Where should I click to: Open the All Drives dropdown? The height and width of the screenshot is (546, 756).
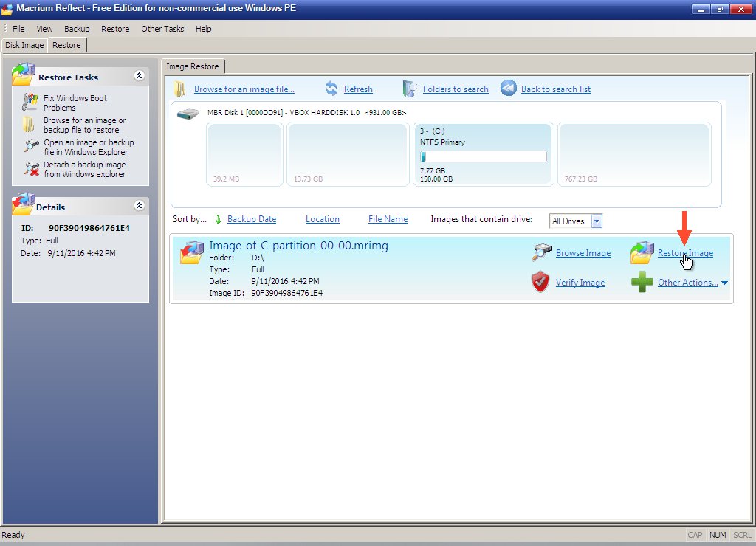[x=597, y=221]
